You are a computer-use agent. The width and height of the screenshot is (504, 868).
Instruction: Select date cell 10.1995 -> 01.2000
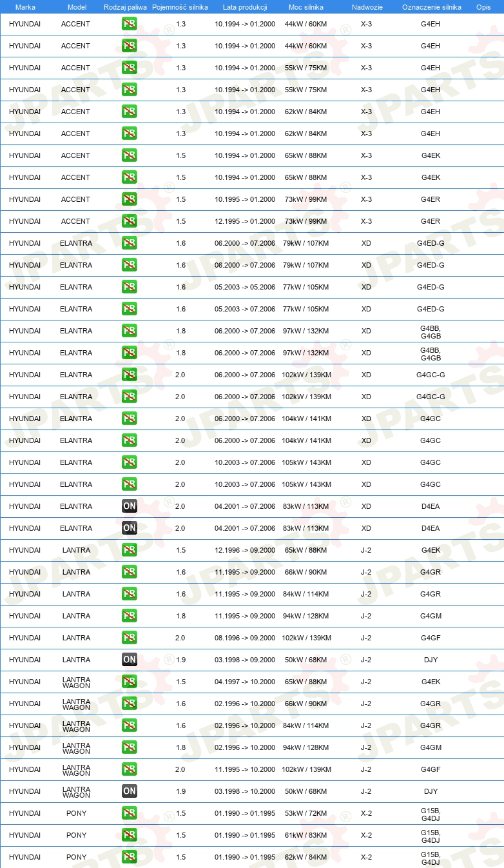point(245,199)
